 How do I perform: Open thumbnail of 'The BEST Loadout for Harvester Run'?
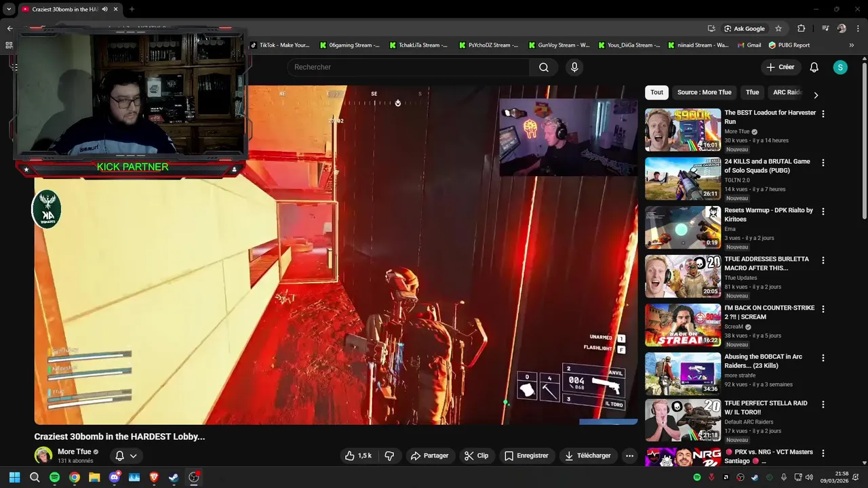[x=683, y=129]
